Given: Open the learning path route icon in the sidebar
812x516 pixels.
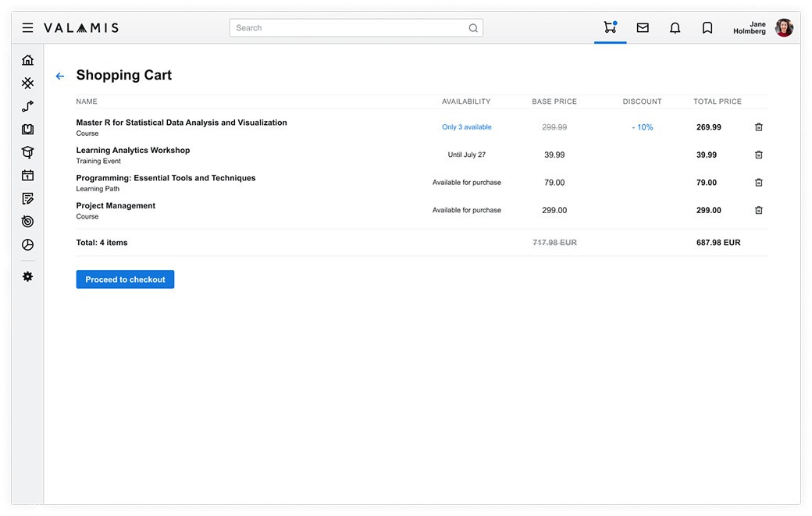Looking at the screenshot, I should point(28,106).
